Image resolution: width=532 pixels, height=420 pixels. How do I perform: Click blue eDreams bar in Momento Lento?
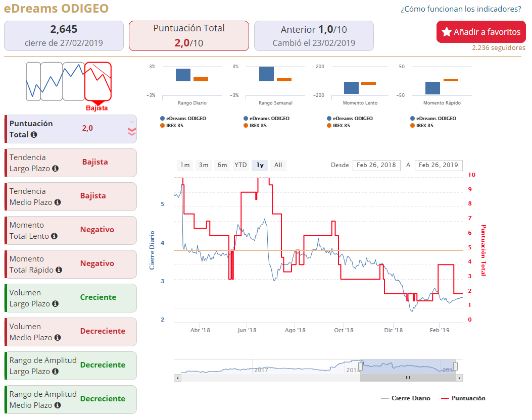coord(352,88)
